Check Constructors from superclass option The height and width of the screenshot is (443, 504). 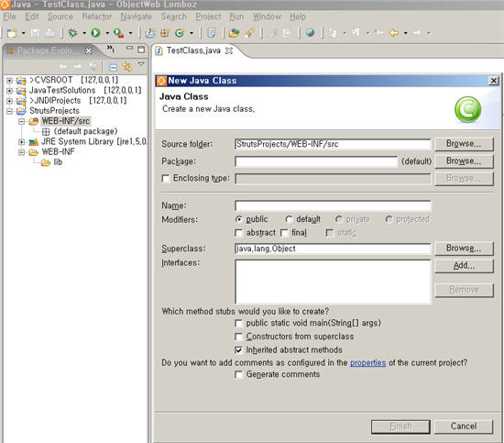coord(238,337)
